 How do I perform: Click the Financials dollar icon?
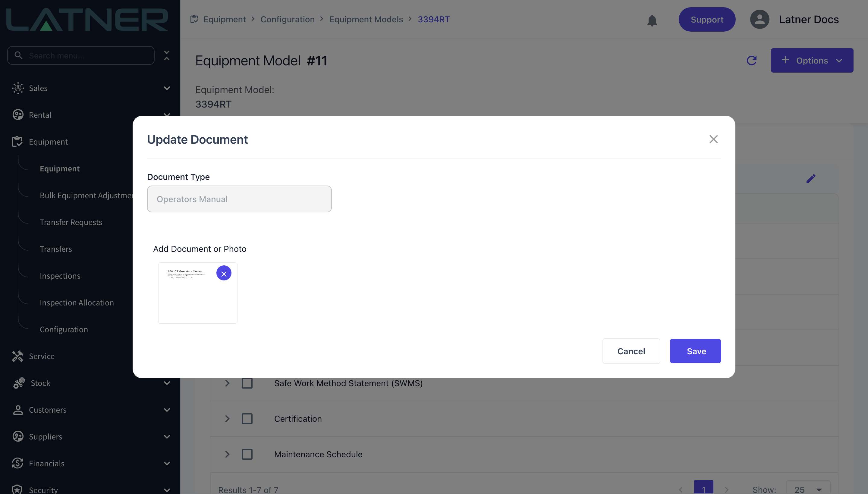click(x=18, y=464)
